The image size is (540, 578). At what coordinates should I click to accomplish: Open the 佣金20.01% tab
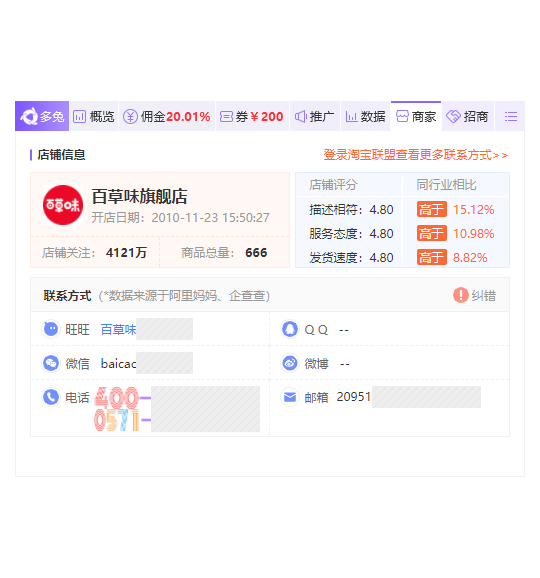pos(167,116)
